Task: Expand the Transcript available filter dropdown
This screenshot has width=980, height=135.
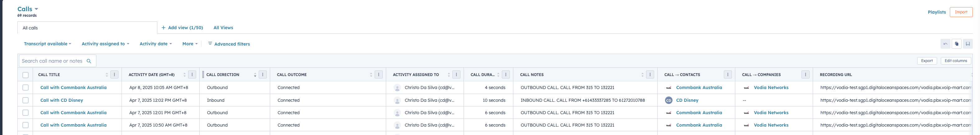Action: 48,44
